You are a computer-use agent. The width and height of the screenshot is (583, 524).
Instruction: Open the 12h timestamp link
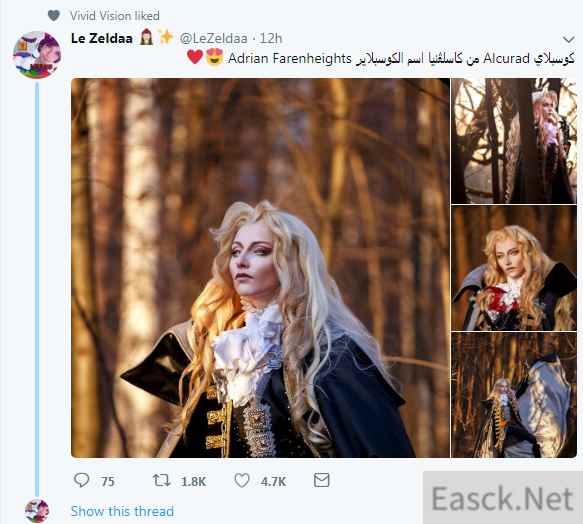point(271,38)
